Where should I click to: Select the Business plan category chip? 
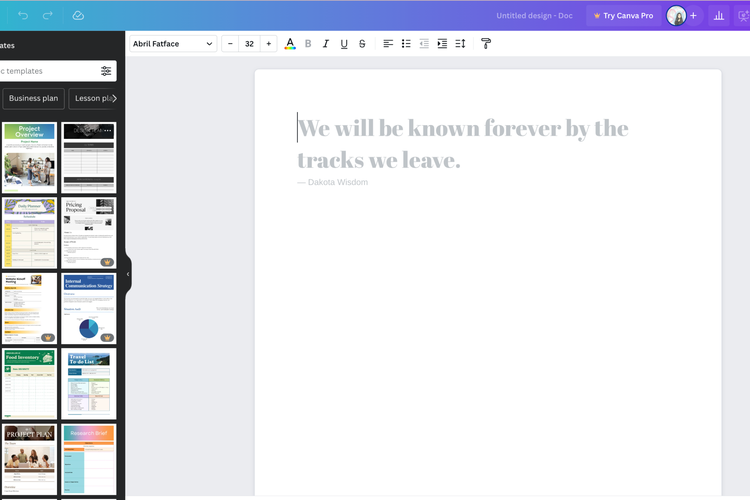(33, 98)
